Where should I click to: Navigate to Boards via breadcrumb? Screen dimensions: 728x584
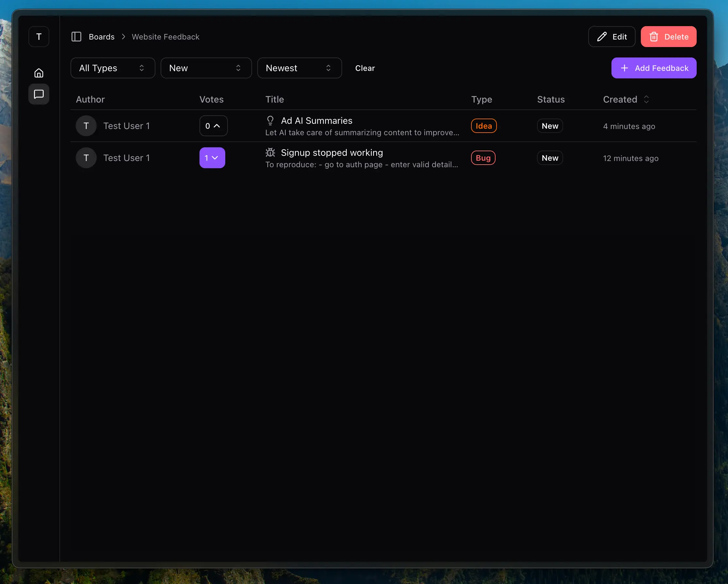pyautogui.click(x=102, y=37)
